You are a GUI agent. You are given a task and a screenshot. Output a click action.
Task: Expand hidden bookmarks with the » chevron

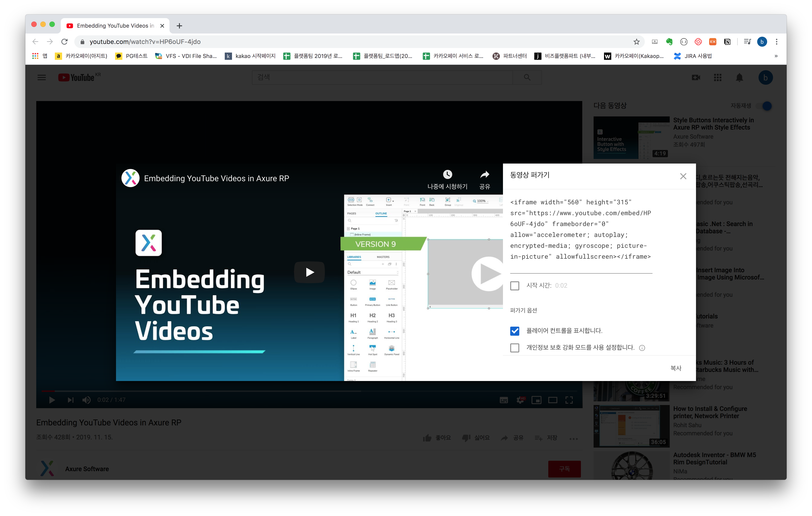point(776,56)
